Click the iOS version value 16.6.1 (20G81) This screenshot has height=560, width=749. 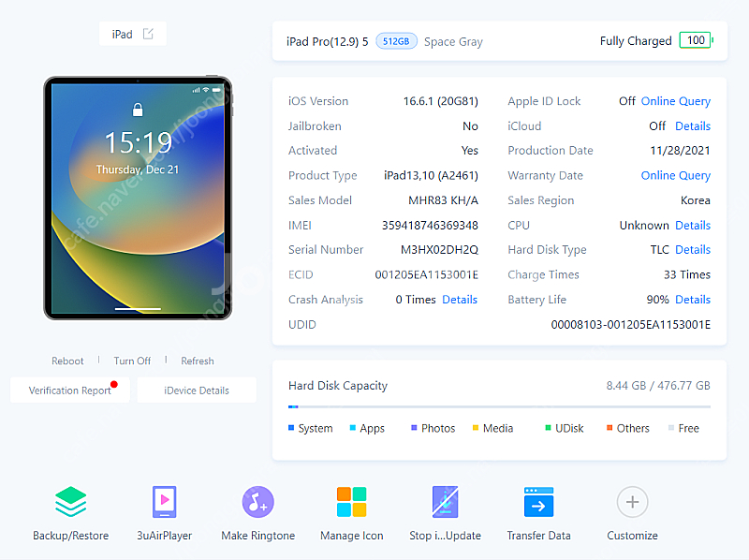(440, 101)
